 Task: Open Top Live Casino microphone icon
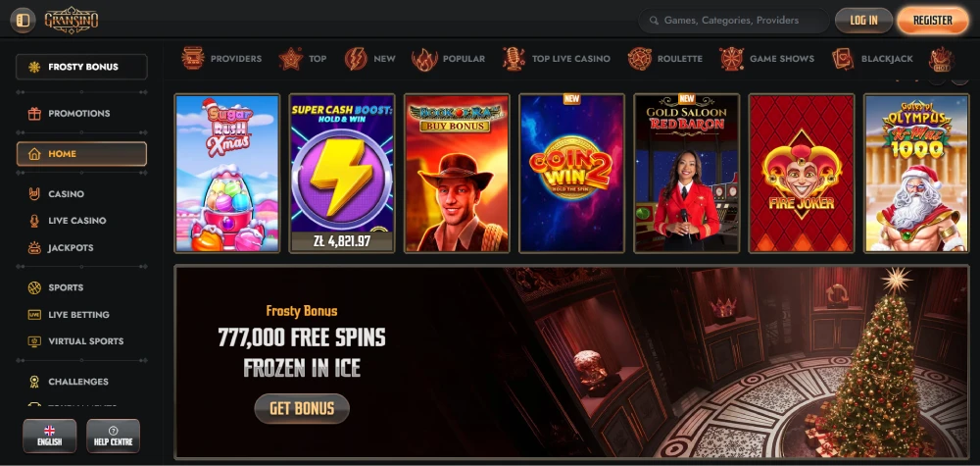[514, 58]
